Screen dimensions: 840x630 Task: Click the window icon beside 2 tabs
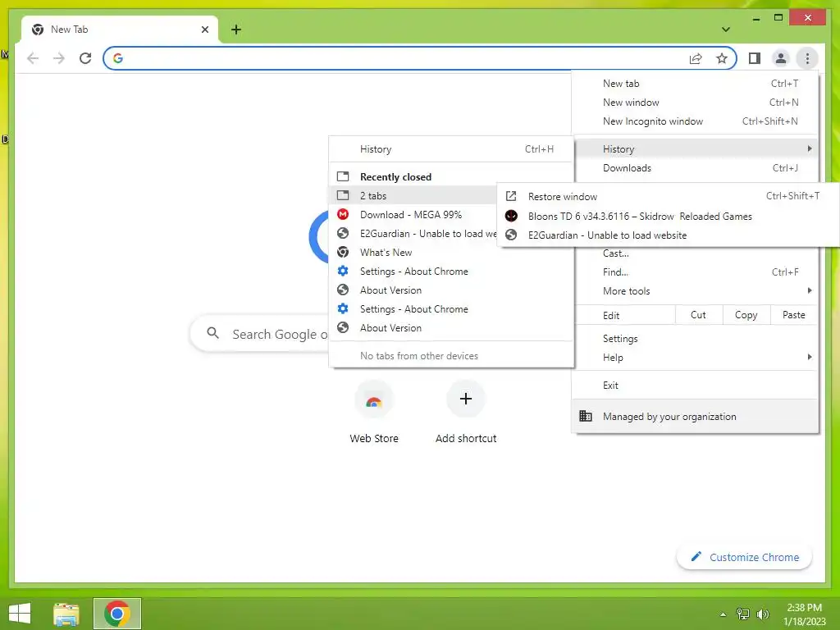coord(343,195)
